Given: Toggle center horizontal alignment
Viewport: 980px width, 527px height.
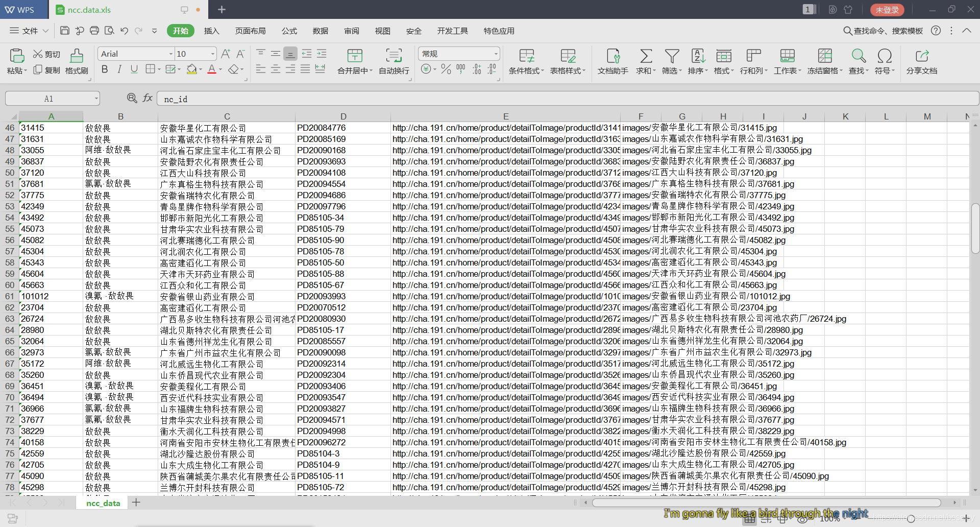Looking at the screenshot, I should point(276,69).
